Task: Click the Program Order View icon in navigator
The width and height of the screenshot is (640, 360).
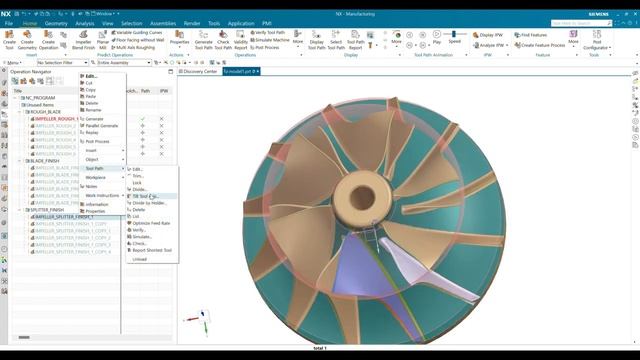Action: click(15, 81)
